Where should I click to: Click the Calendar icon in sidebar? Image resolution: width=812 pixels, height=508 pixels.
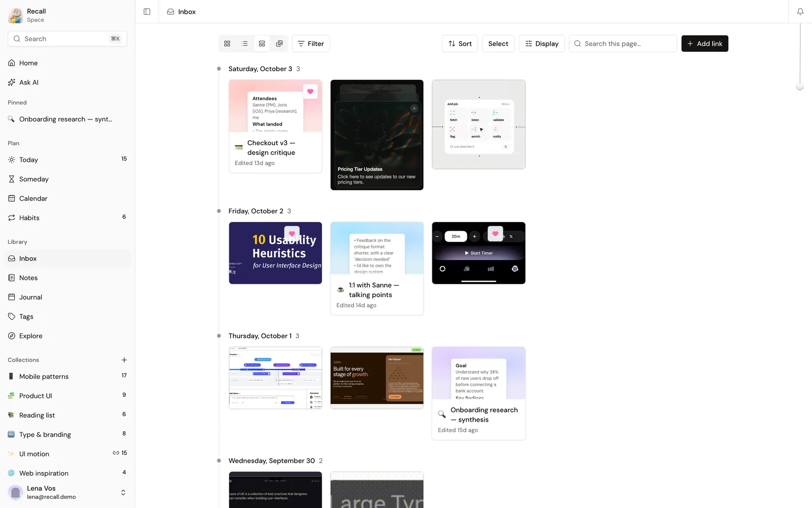(12, 198)
